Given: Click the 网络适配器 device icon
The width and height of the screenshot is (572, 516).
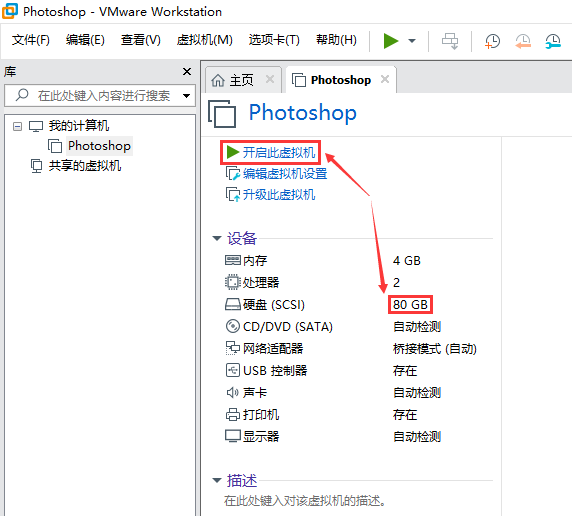Looking at the screenshot, I should [232, 348].
